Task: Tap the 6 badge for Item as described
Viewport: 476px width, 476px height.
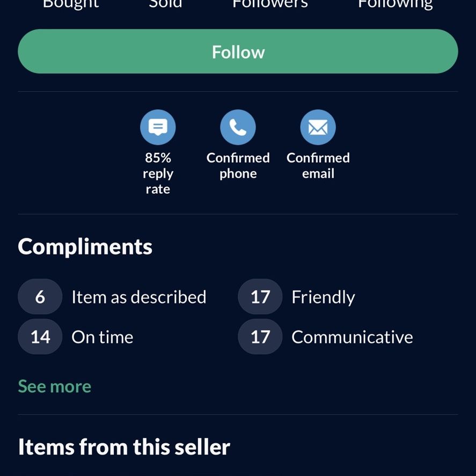Action: (40, 297)
